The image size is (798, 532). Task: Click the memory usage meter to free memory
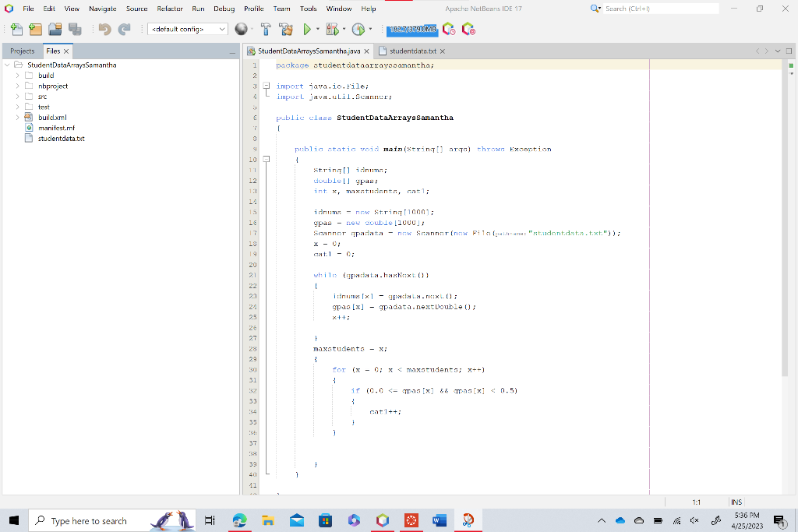coord(413,28)
